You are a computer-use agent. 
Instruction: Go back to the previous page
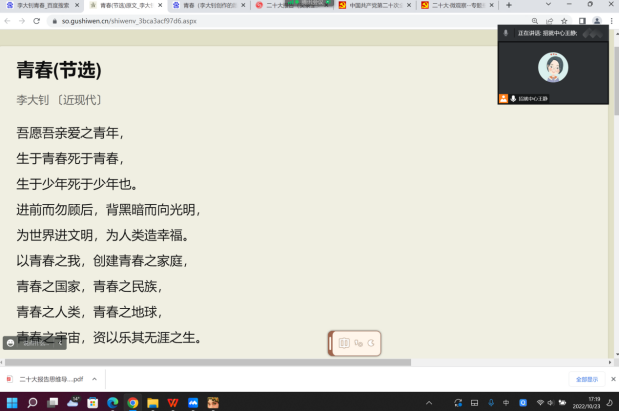tap(8, 20)
